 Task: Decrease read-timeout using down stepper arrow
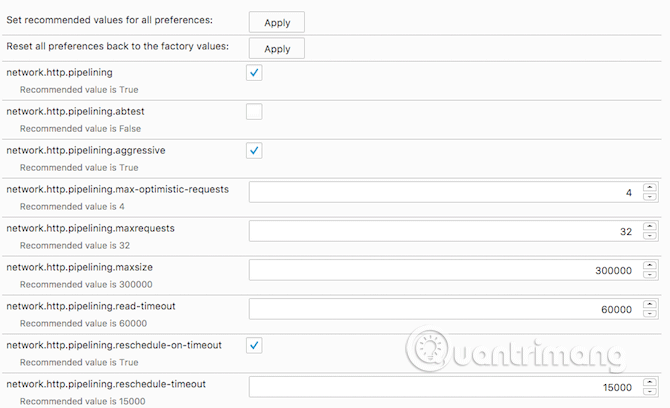[650, 314]
